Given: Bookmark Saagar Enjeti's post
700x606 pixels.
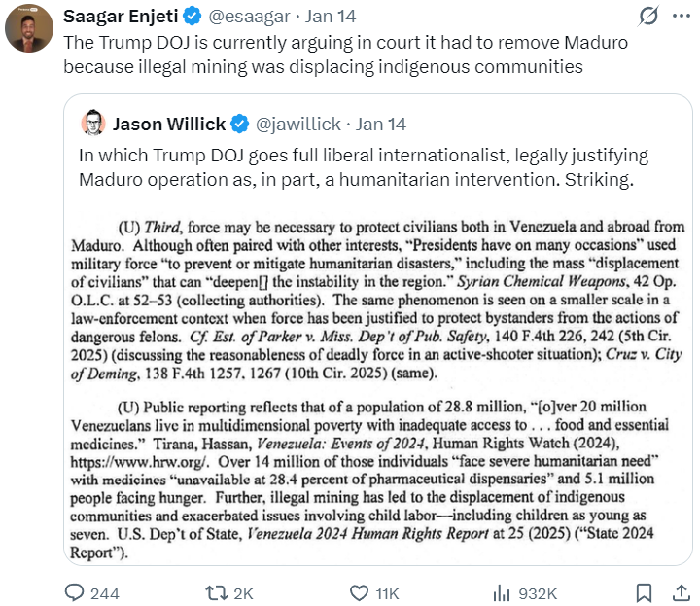Looking at the screenshot, I should [644, 591].
